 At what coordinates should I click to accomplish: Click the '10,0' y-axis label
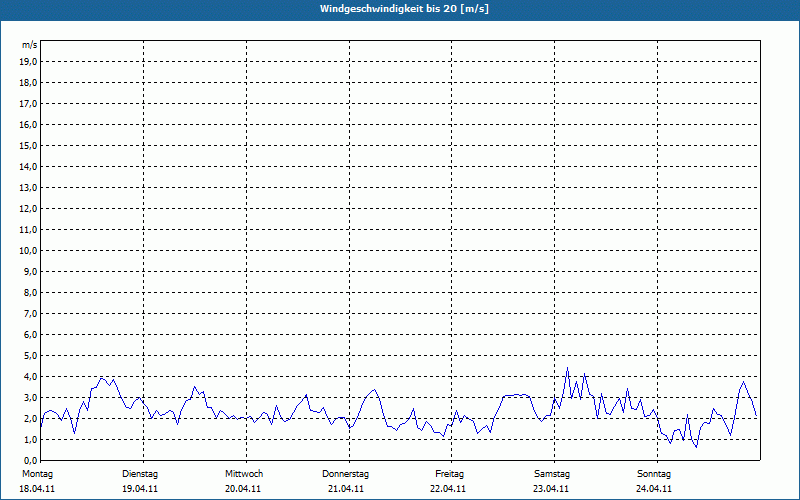tap(29, 251)
